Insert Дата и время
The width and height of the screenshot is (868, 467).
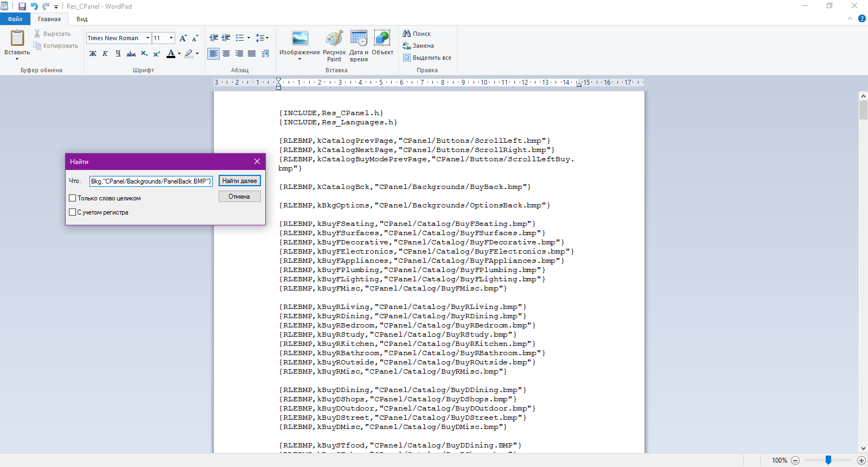pos(359,46)
